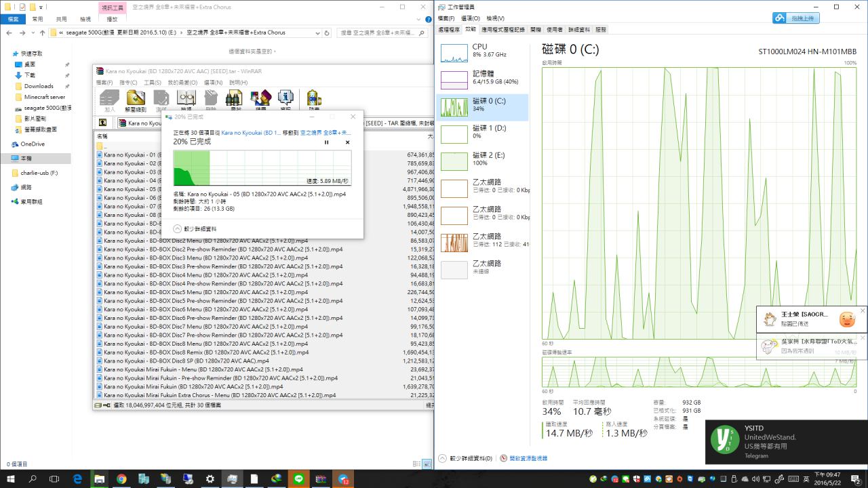Pause the file move operation

tap(327, 142)
